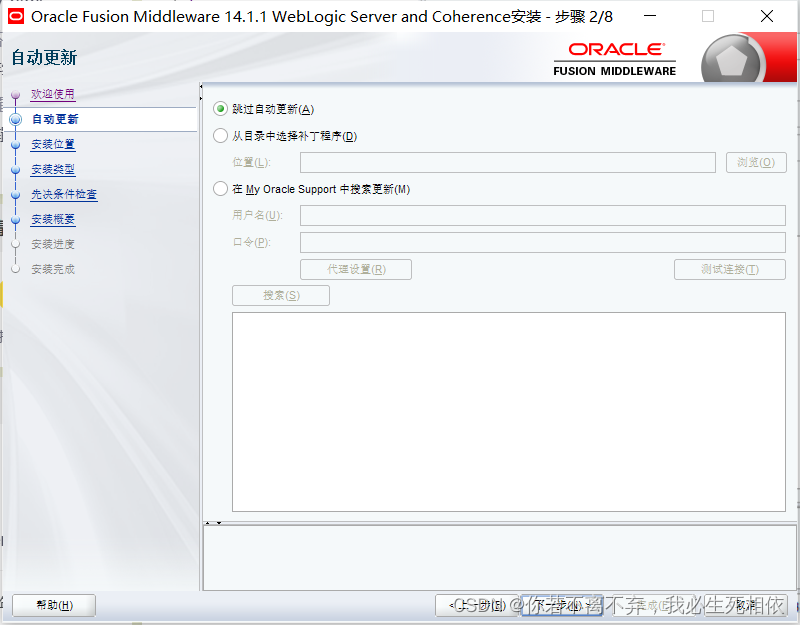Click the step bullet beside 安装概要
800x625 pixels.
coord(15,219)
